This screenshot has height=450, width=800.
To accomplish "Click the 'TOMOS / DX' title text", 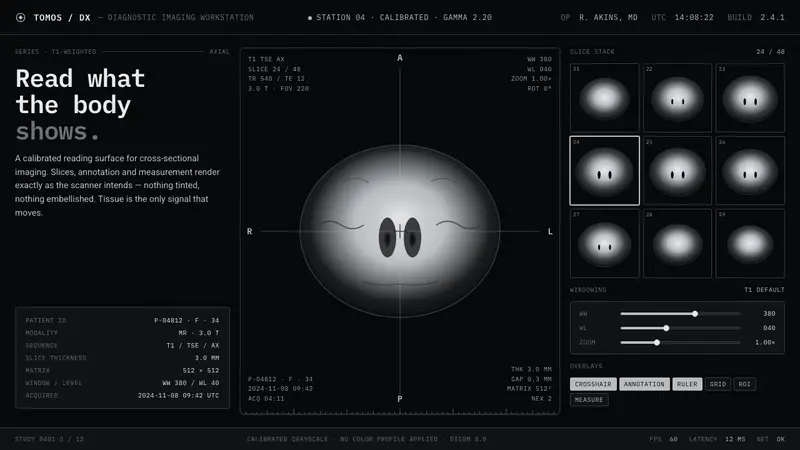I will [x=62, y=17].
